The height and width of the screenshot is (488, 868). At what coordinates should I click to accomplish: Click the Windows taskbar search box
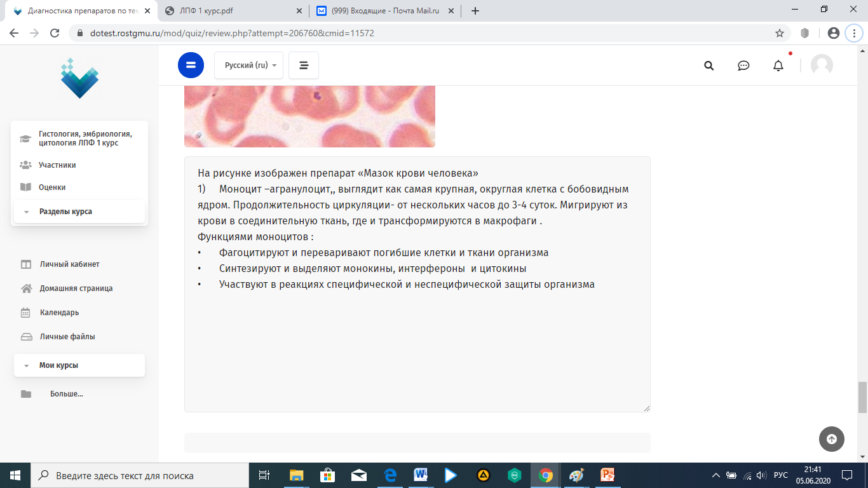pos(140,475)
